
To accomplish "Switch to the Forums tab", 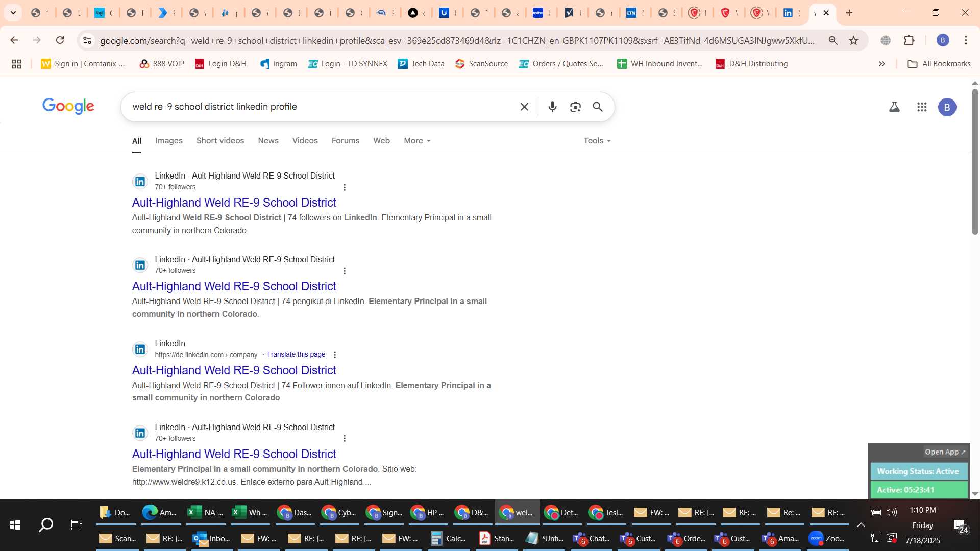I will pyautogui.click(x=346, y=141).
